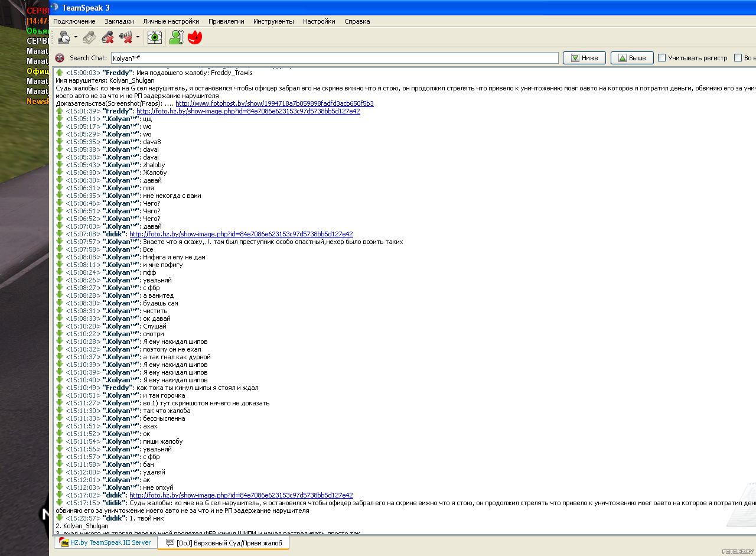Click Freddy's message 'как тока ты кинул шипы'
Viewport: 756px width, 556px height.
197,388
